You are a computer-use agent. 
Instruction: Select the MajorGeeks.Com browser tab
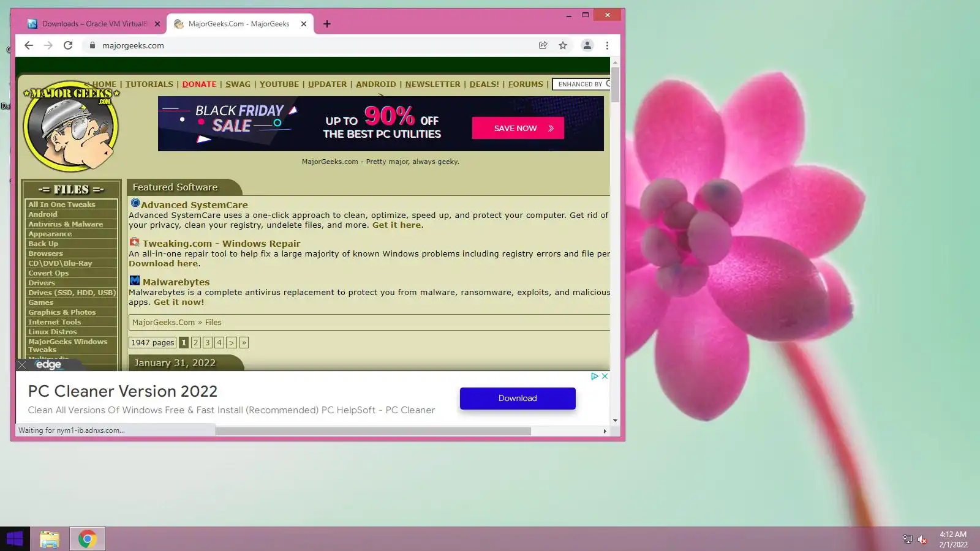[x=239, y=24]
